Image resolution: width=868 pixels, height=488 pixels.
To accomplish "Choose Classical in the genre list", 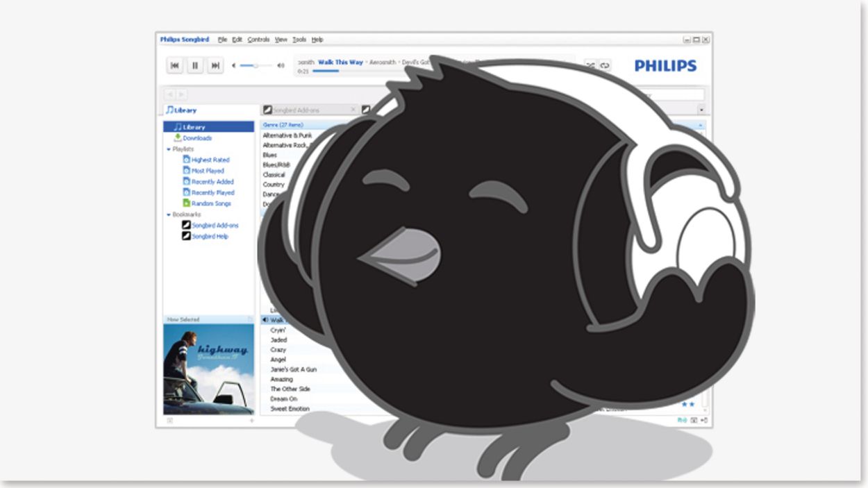I will point(274,175).
